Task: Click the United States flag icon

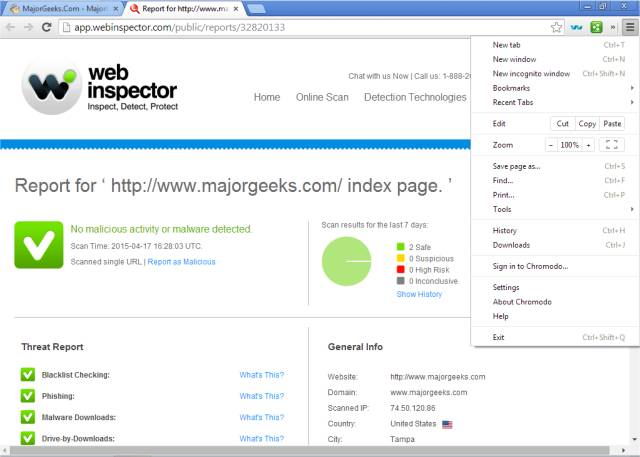Action: tap(447, 424)
